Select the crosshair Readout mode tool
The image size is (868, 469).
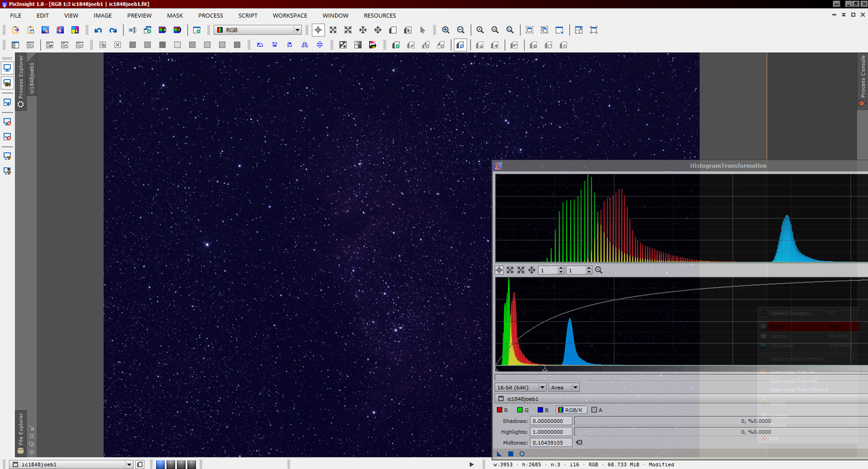click(x=318, y=30)
